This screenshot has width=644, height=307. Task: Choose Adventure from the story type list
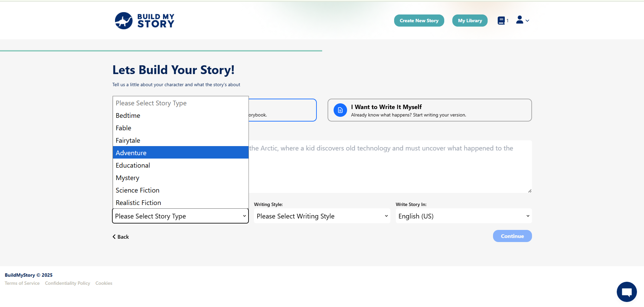pyautogui.click(x=180, y=152)
